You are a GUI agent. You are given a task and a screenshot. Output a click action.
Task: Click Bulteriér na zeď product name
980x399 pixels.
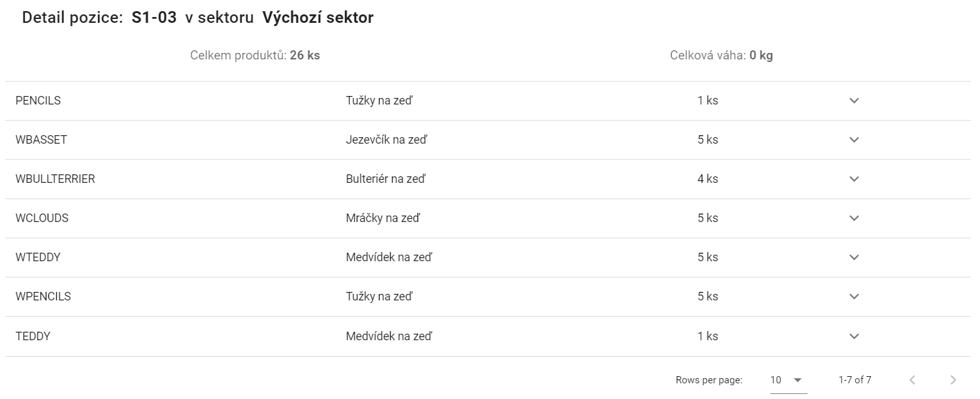385,179
